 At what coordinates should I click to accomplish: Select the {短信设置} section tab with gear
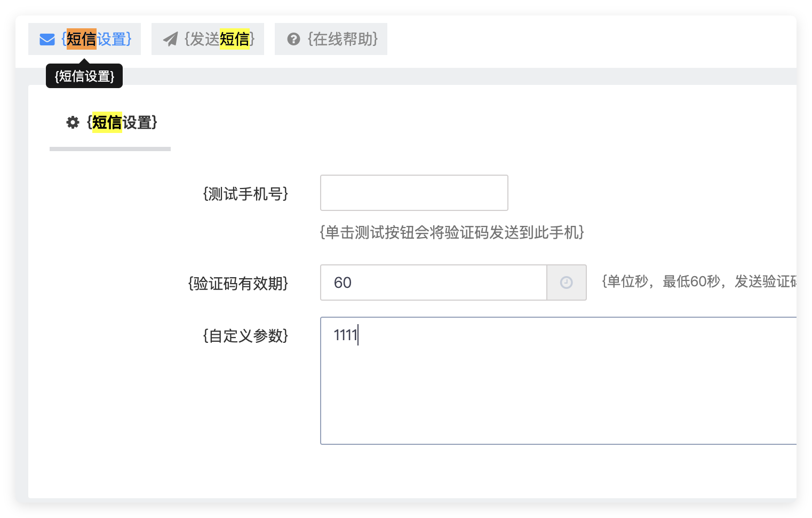click(x=110, y=123)
